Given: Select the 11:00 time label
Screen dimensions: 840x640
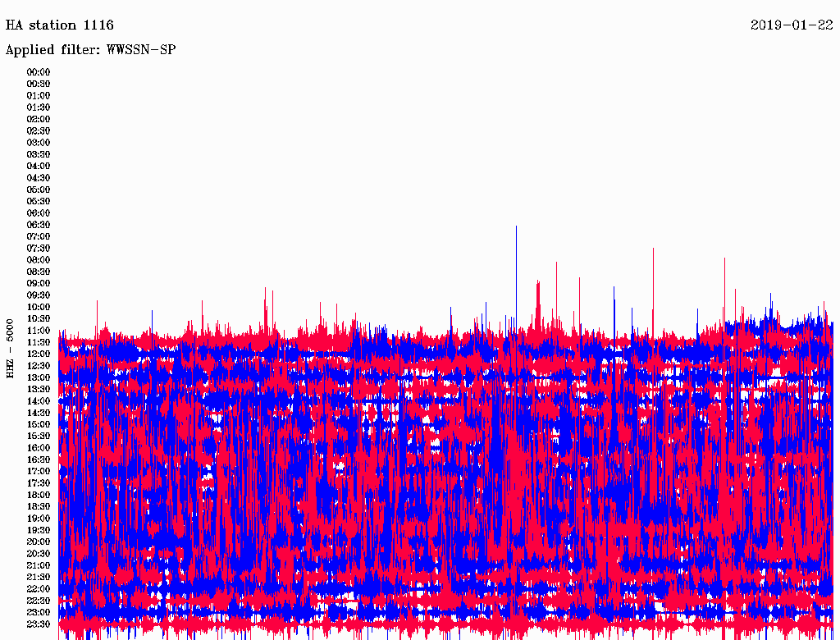Looking at the screenshot, I should (39, 331).
